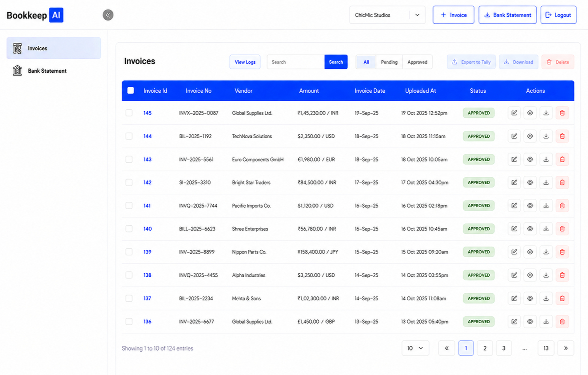Download invoice 143 using the row download icon
This screenshot has height=375, width=588.
coord(546,159)
